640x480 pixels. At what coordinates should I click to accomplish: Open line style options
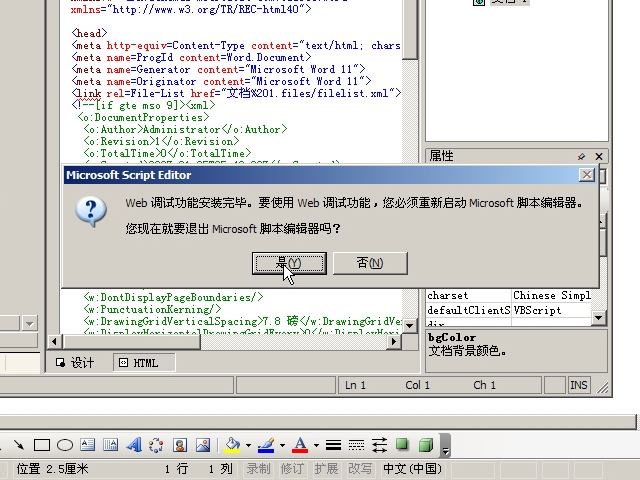[x=333, y=445]
